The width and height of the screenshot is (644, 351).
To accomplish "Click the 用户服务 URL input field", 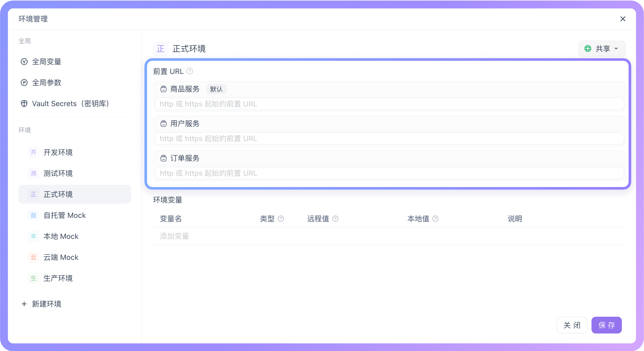I will point(389,138).
